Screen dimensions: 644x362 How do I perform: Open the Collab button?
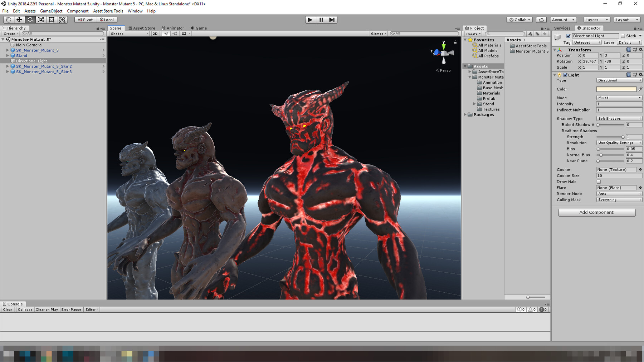click(x=520, y=20)
